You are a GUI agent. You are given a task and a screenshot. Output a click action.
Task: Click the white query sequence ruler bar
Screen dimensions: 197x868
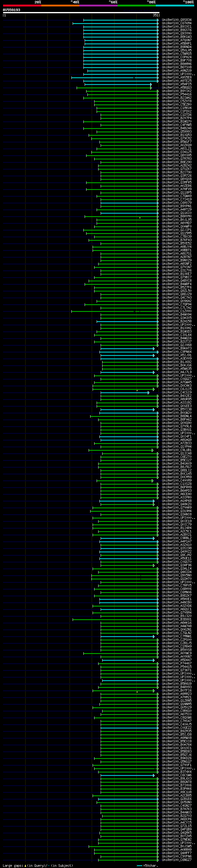coord(81,13)
